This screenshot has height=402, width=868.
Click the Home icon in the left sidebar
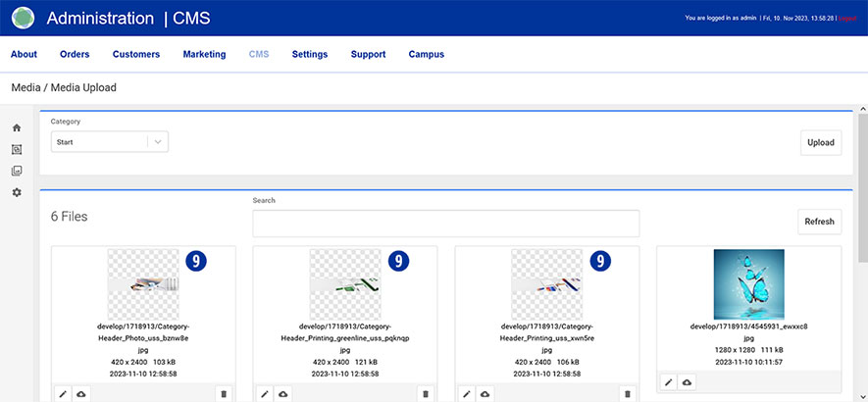point(17,128)
